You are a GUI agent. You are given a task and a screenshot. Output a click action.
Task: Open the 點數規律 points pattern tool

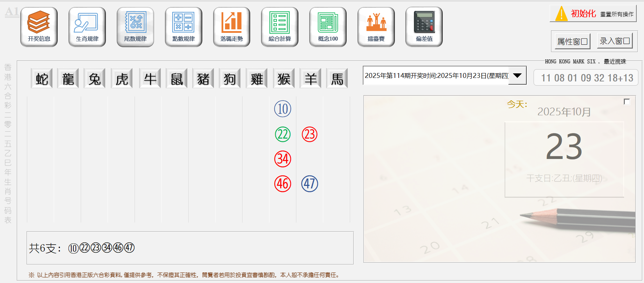(x=183, y=27)
